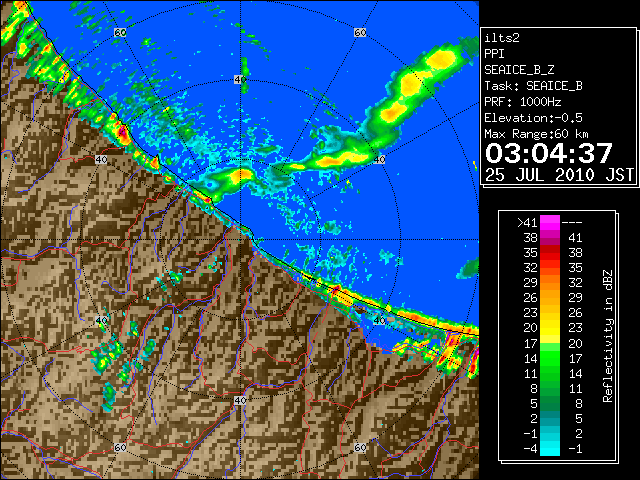
Task: Click the 'Task: SEAICE_B' line
Action: click(x=533, y=86)
